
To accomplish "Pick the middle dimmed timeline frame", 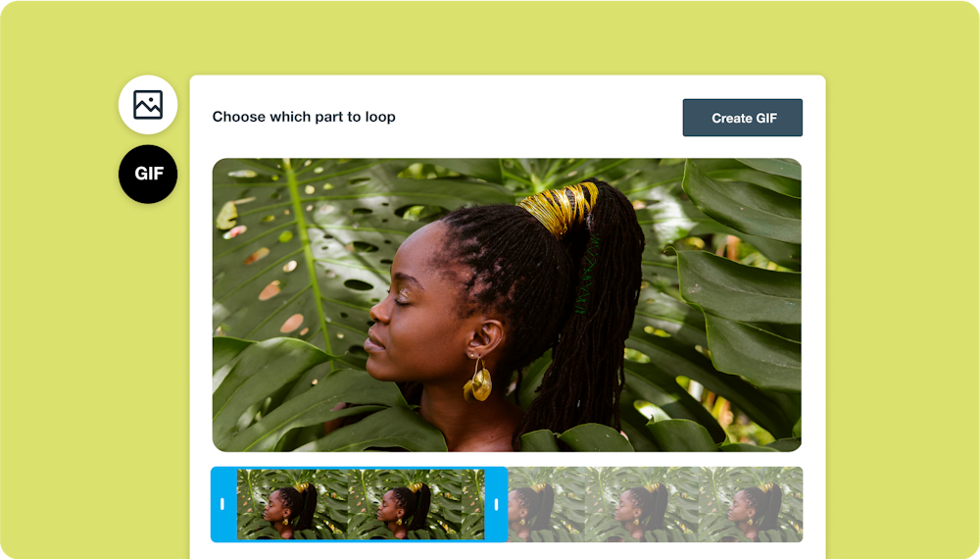I will pyautogui.click(x=641, y=504).
